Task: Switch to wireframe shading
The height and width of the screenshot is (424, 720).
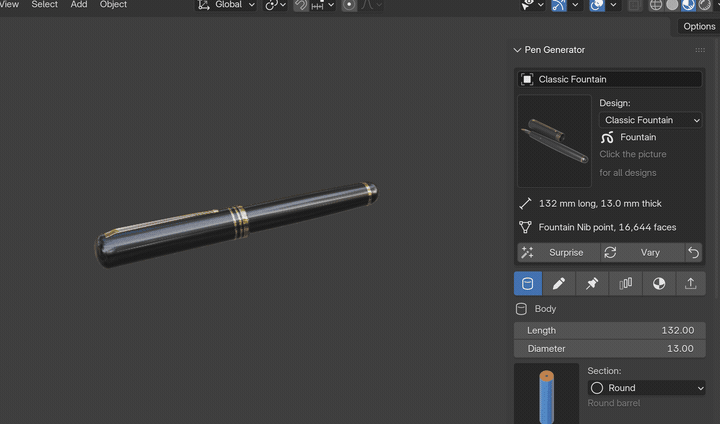Action: pos(656,5)
